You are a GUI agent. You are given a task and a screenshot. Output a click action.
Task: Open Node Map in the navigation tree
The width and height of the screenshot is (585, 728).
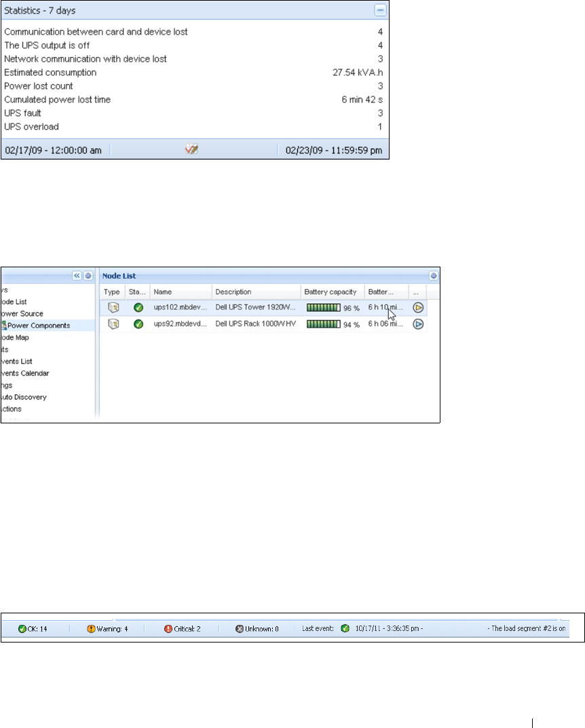pos(15,337)
